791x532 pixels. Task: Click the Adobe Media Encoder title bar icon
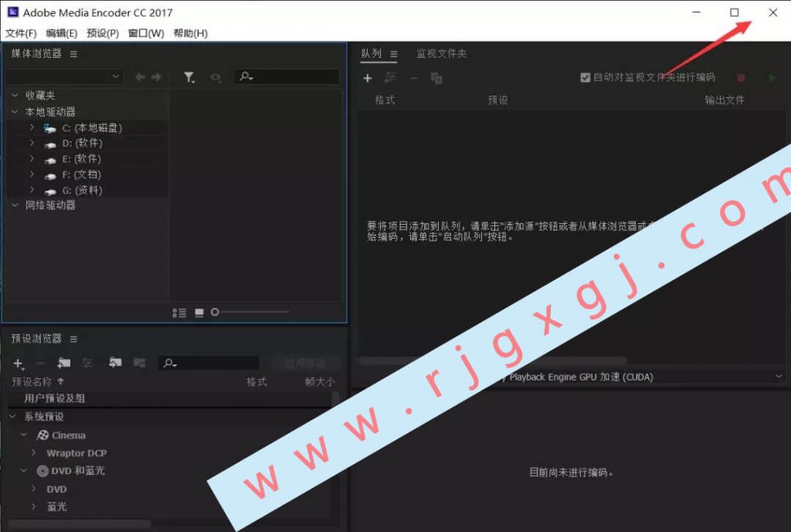(x=12, y=12)
